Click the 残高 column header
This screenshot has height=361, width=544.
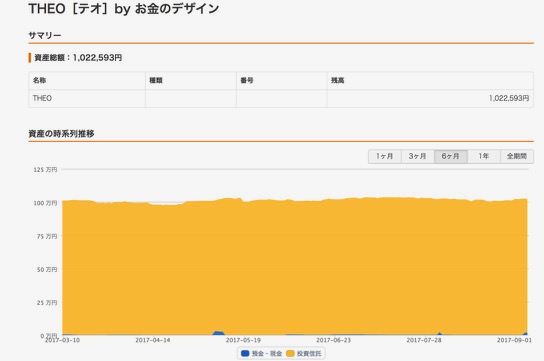(x=430, y=80)
